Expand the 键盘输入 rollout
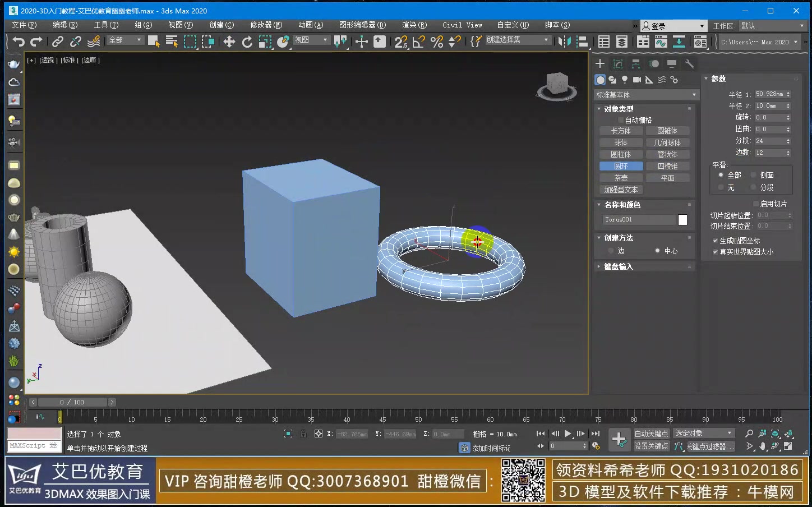The height and width of the screenshot is (507, 812). tap(617, 266)
